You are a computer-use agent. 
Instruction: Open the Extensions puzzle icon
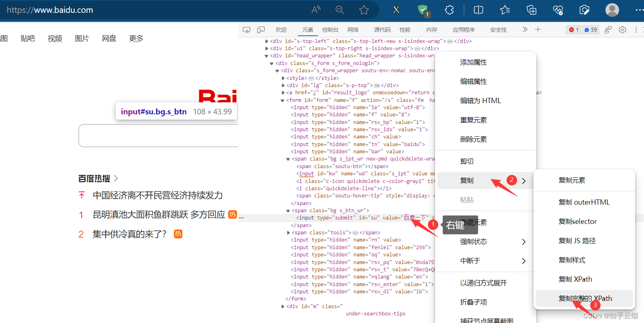coord(450,10)
